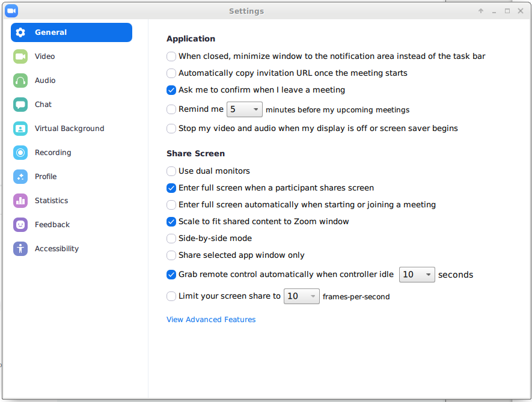The height and width of the screenshot is (402, 532).
Task: Click the Accessibility person icon
Action: (x=20, y=249)
